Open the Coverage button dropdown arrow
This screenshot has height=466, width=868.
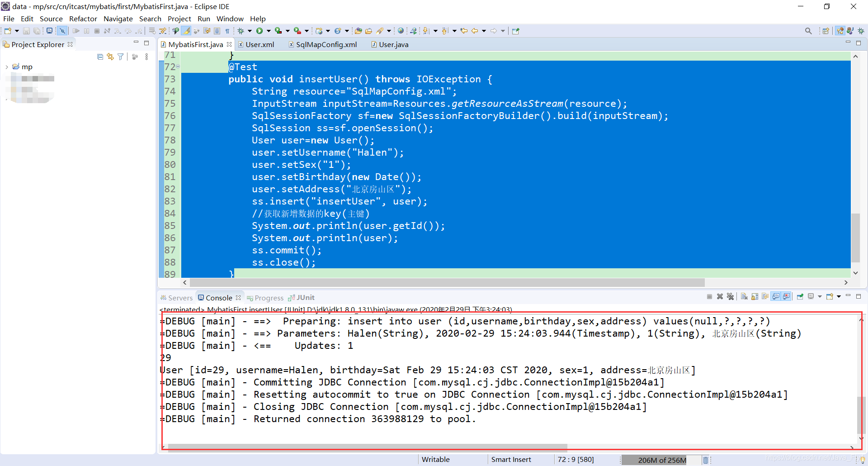(288, 31)
